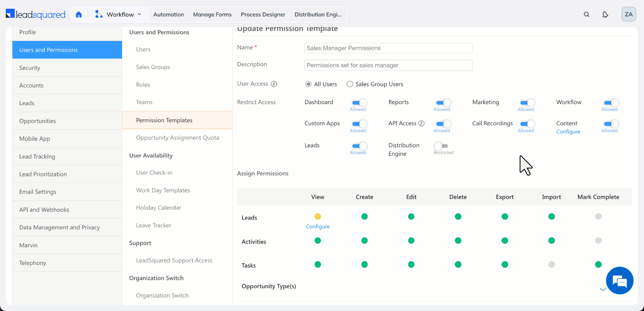Image resolution: width=644 pixels, height=311 pixels.
Task: Toggle Custom Apps access switch
Action: click(x=359, y=124)
